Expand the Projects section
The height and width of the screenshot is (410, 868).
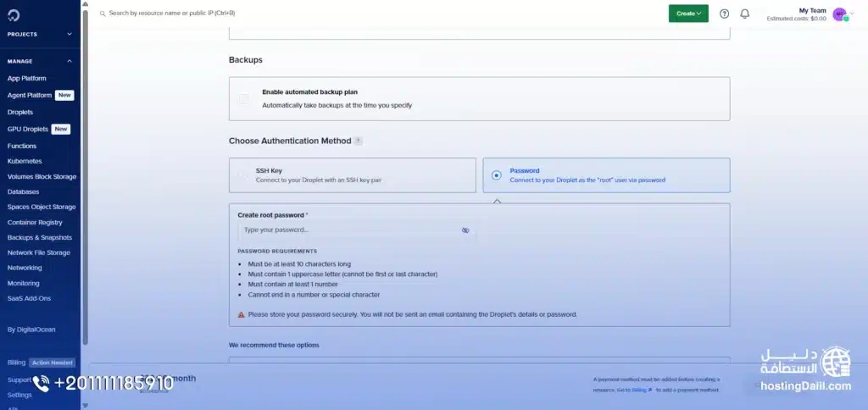coord(70,34)
